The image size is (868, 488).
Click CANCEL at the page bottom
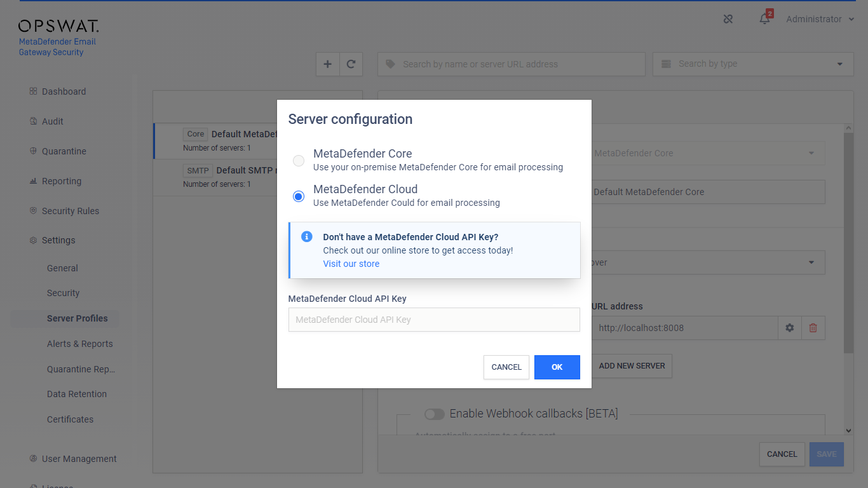click(782, 454)
